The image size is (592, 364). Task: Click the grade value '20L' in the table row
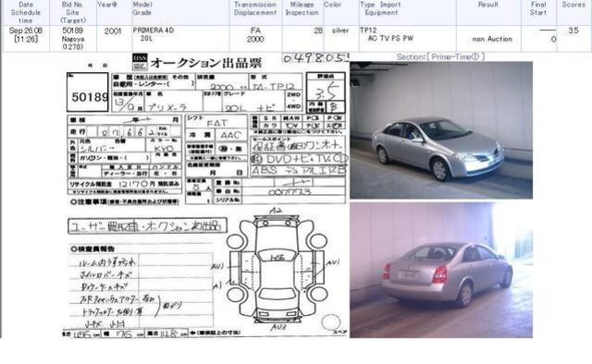pyautogui.click(x=146, y=39)
